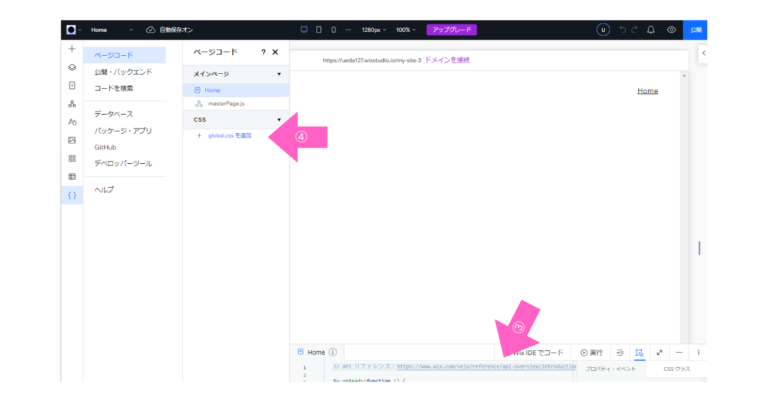
Task: Open the Site Structure icon in sidebar
Action: (x=71, y=103)
